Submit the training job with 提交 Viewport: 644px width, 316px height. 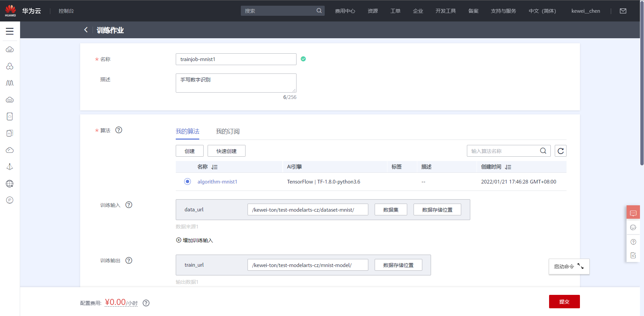tap(564, 302)
